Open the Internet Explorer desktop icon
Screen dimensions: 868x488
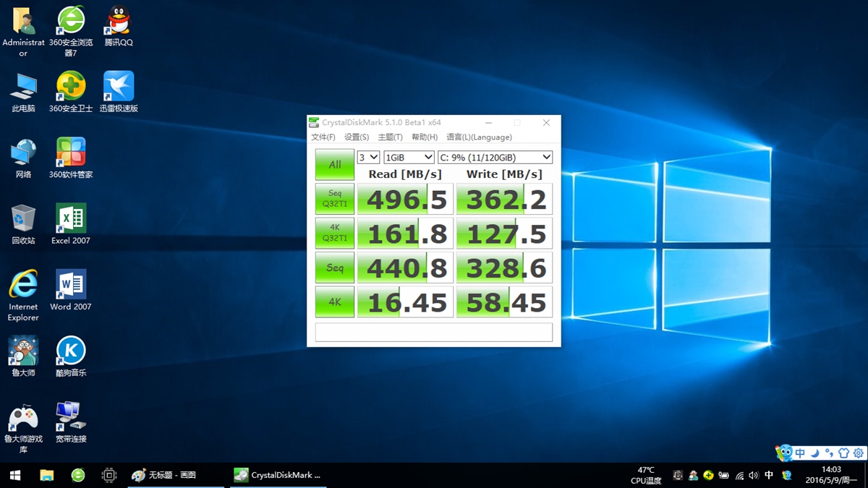pos(23,285)
